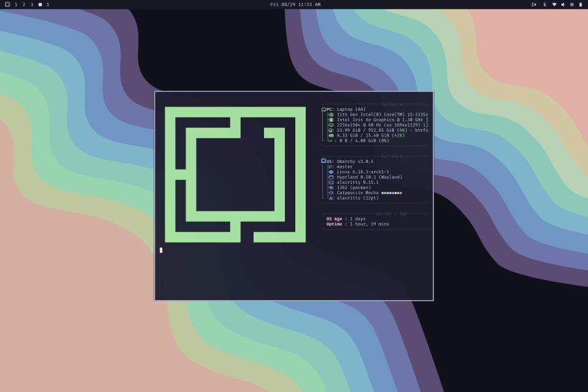Open Bluetooth settings from the tray
Viewport: 588px width, 392px height.
545,4
